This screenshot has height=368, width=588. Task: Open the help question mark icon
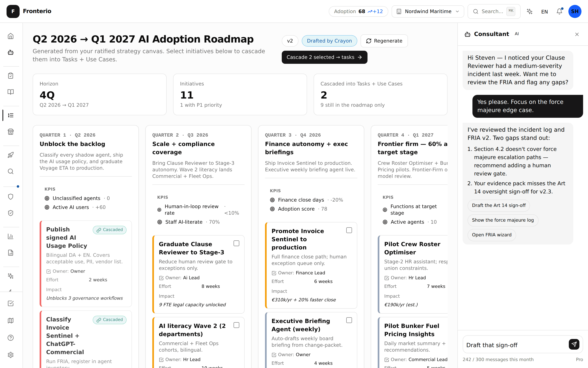11,338
